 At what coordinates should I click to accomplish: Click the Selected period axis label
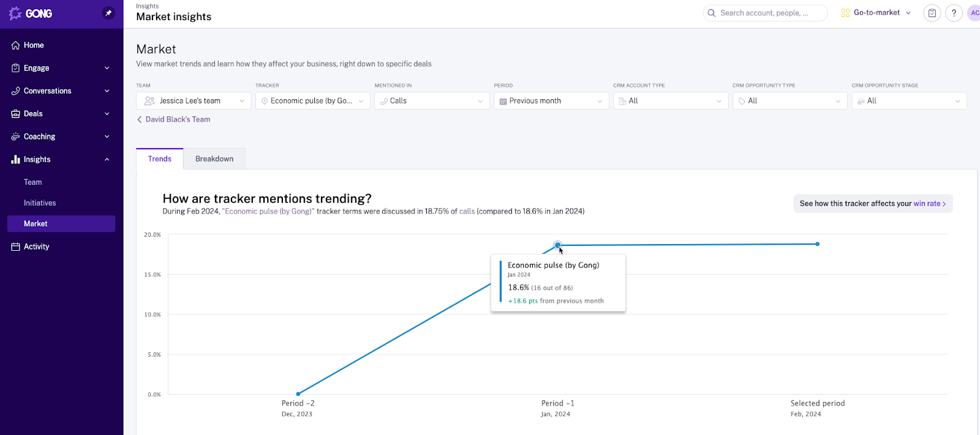(818, 404)
